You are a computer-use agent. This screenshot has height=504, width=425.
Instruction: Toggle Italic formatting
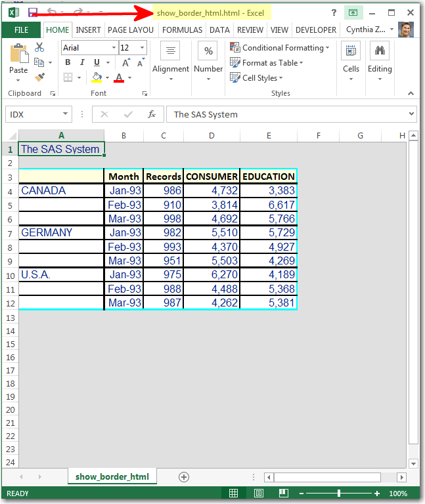(82, 62)
